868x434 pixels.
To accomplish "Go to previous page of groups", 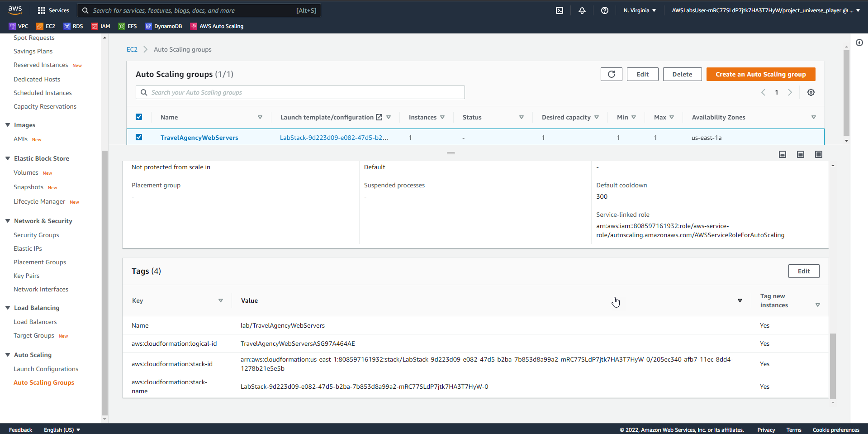I will (763, 92).
